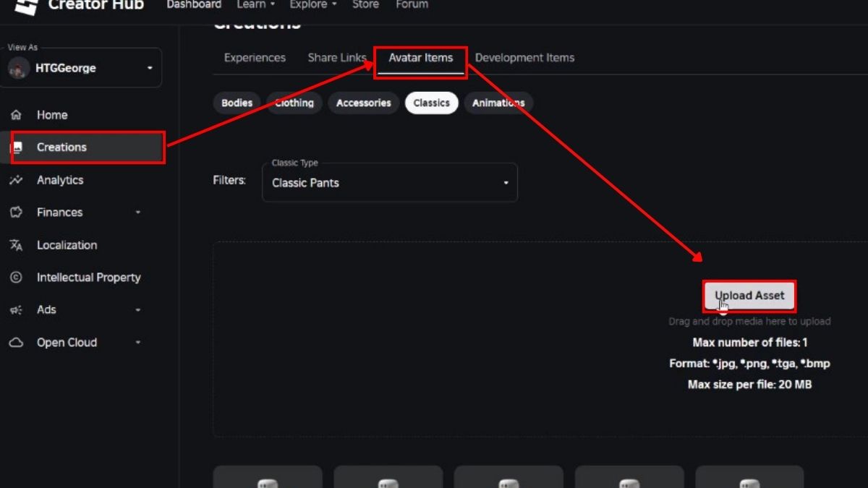The image size is (868, 488).
Task: Click the Roblox Creator Hub logo
Action: pos(27,7)
